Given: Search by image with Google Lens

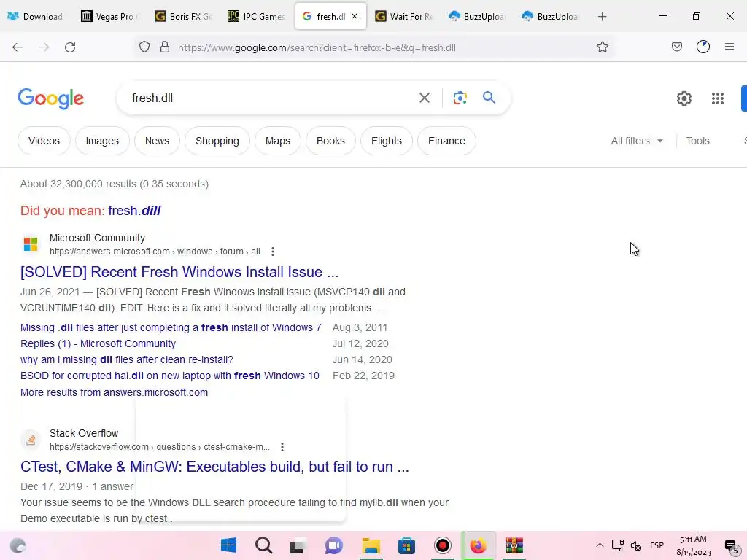Looking at the screenshot, I should (x=460, y=98).
